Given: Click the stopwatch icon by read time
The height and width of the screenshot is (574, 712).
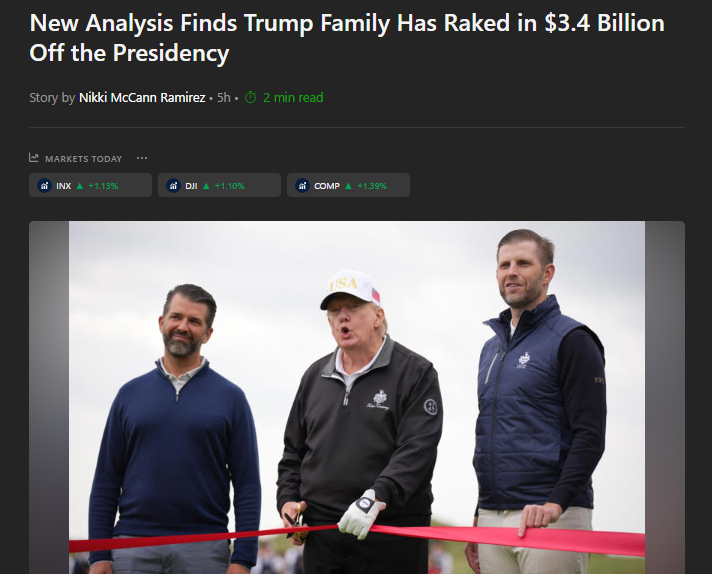Looking at the screenshot, I should [251, 98].
